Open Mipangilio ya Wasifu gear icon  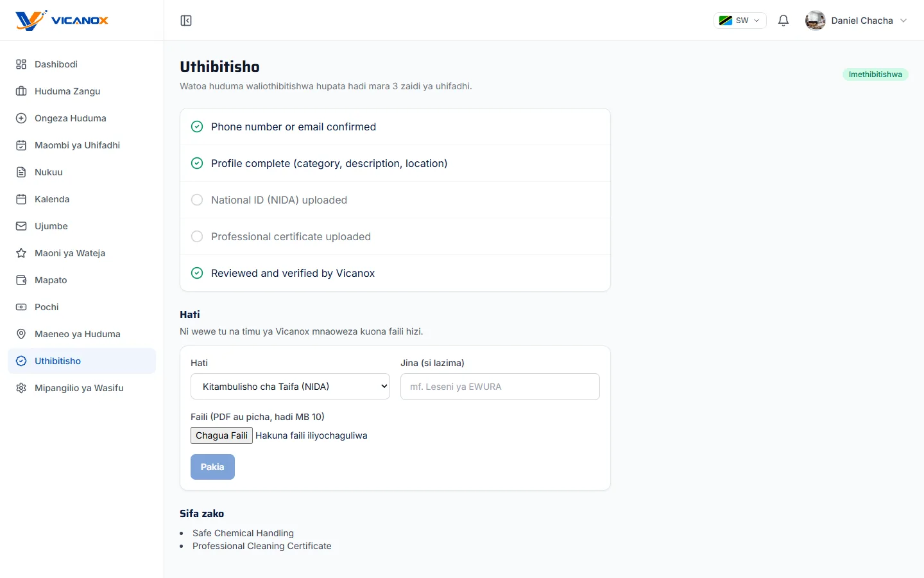[21, 388]
